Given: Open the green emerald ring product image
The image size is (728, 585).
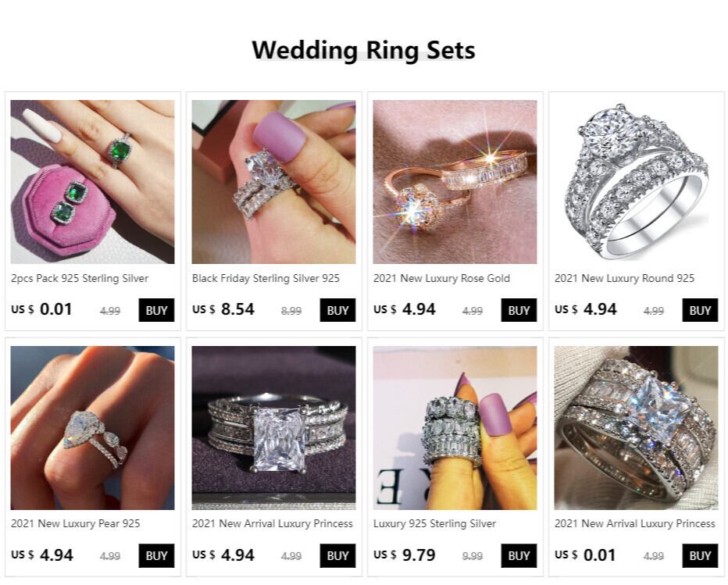Looking at the screenshot, I should (92, 181).
